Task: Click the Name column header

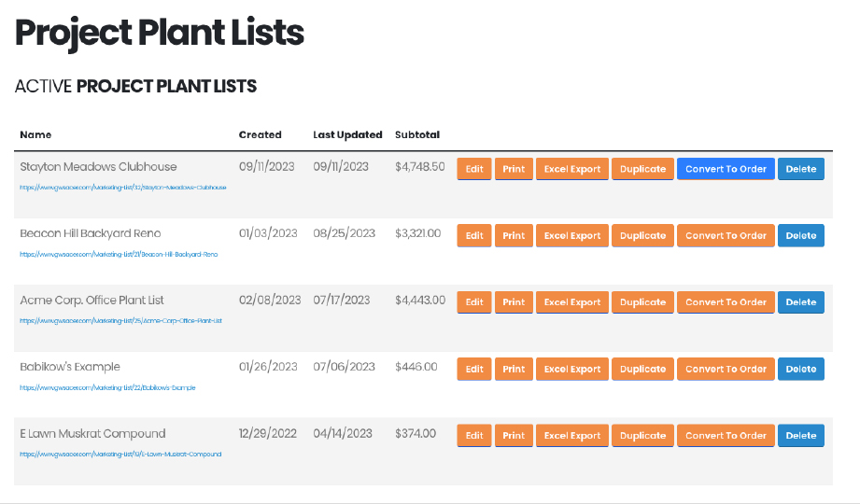Action: [x=35, y=134]
